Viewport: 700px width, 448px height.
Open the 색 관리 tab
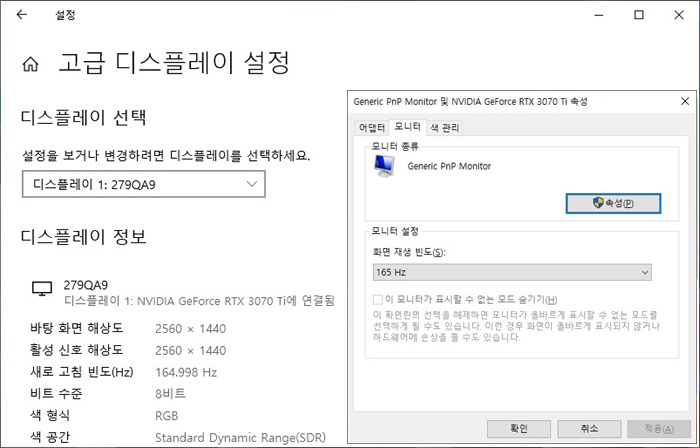tap(444, 127)
